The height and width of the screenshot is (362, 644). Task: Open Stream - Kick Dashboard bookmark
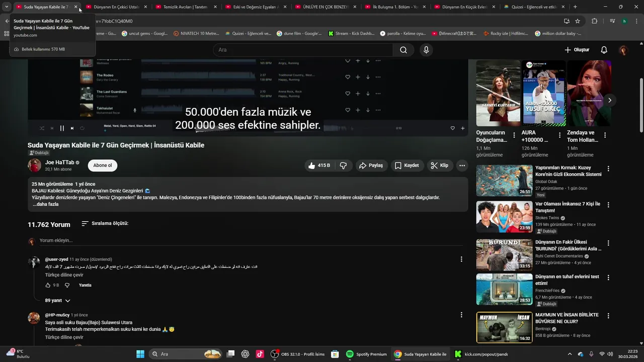(x=351, y=34)
